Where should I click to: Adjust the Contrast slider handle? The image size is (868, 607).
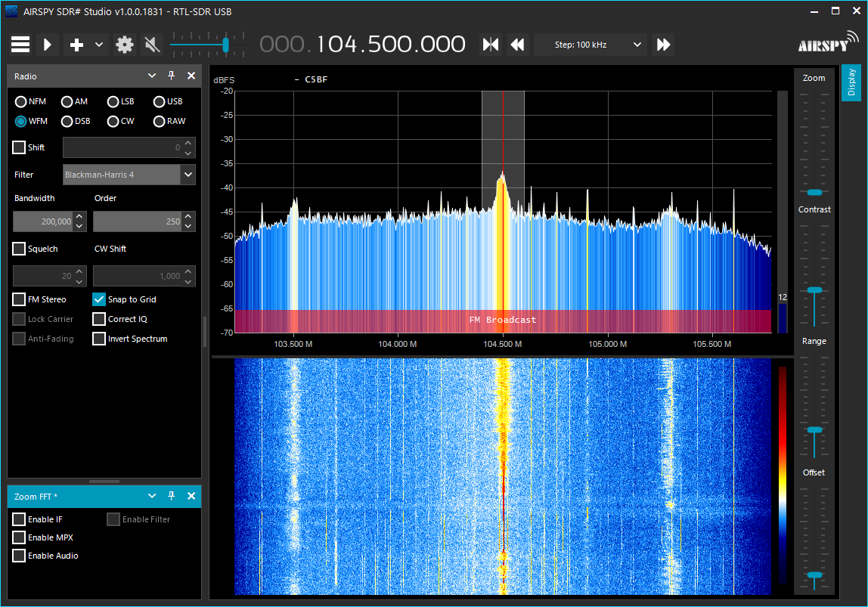(x=814, y=290)
